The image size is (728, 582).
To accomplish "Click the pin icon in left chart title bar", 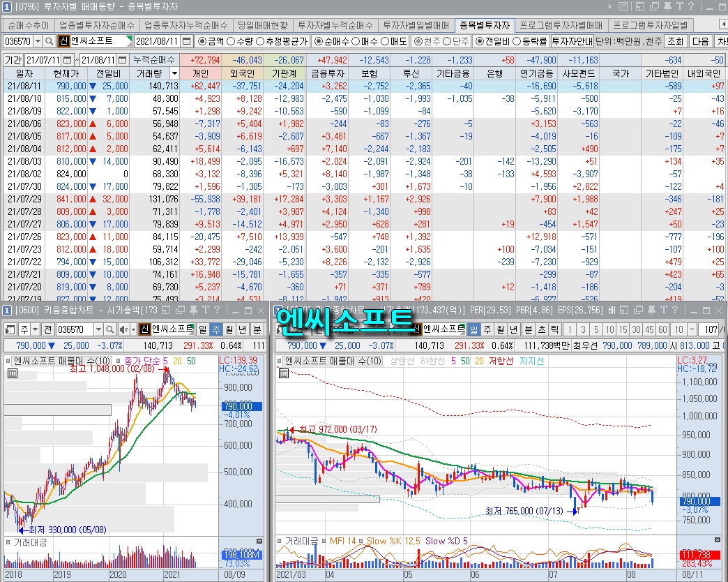I will (x=193, y=310).
